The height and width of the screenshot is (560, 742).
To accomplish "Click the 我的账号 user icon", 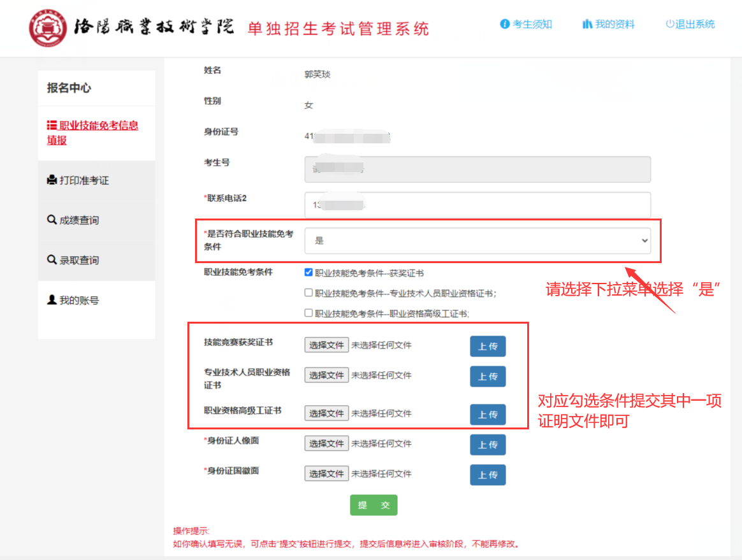I will (x=52, y=300).
